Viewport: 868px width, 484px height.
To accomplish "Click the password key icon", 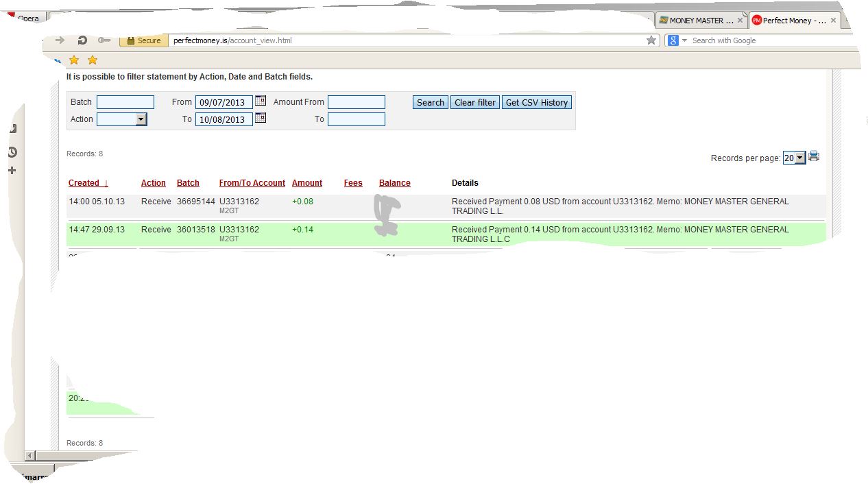I will tap(104, 40).
